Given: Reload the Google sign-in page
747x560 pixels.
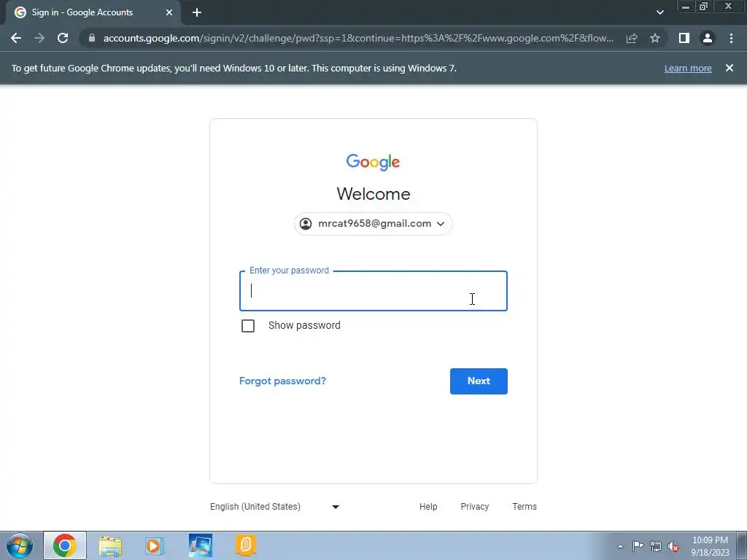Looking at the screenshot, I should [63, 38].
